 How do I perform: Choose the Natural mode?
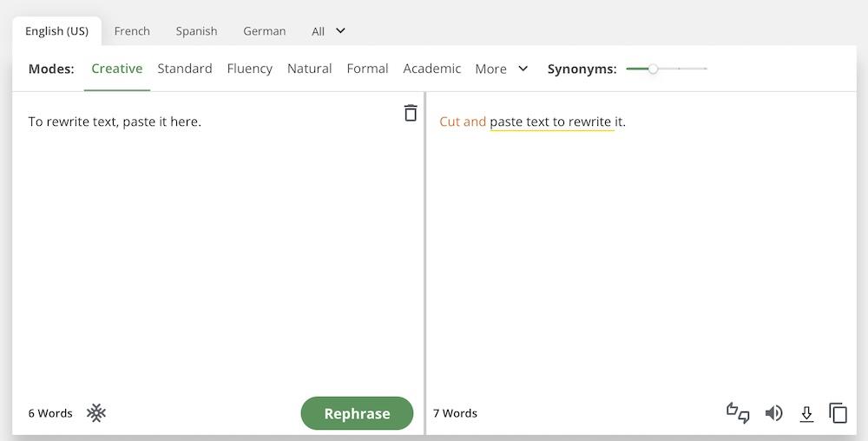point(309,69)
